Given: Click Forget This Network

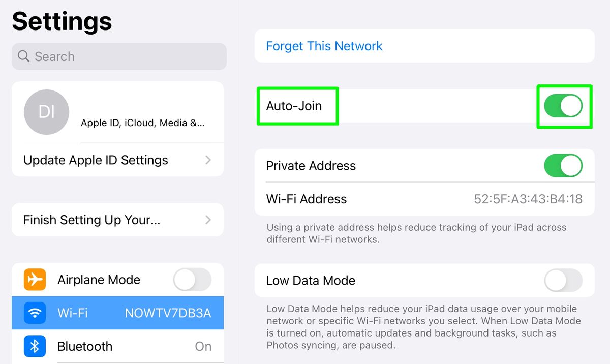Looking at the screenshot, I should (324, 46).
